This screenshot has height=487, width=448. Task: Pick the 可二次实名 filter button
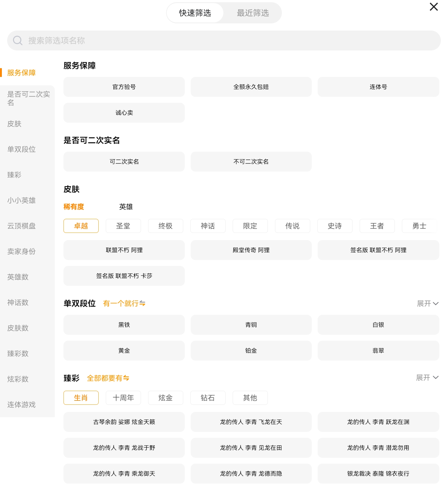(124, 162)
